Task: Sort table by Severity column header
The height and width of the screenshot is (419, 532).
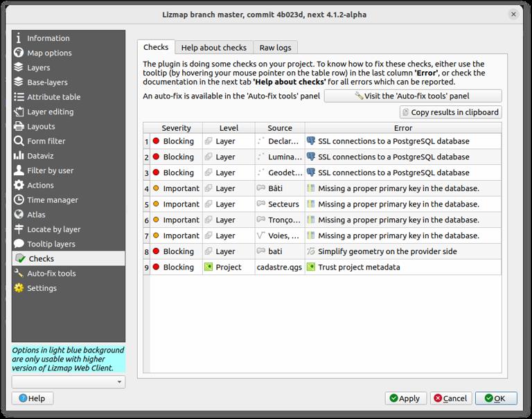Action: [176, 128]
